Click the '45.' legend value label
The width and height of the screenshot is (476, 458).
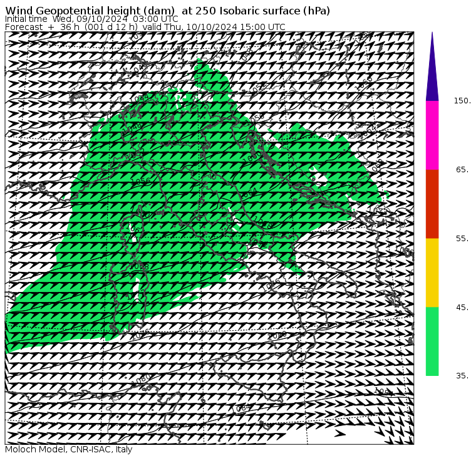point(462,308)
